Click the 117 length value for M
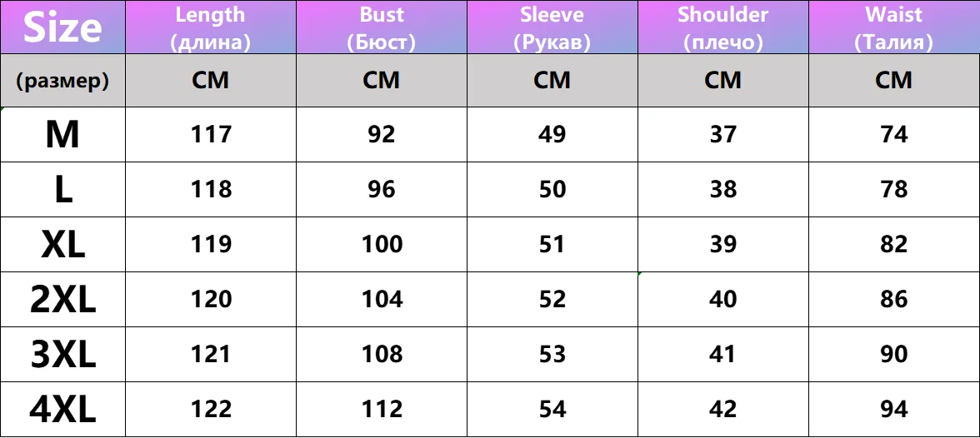 (211, 134)
